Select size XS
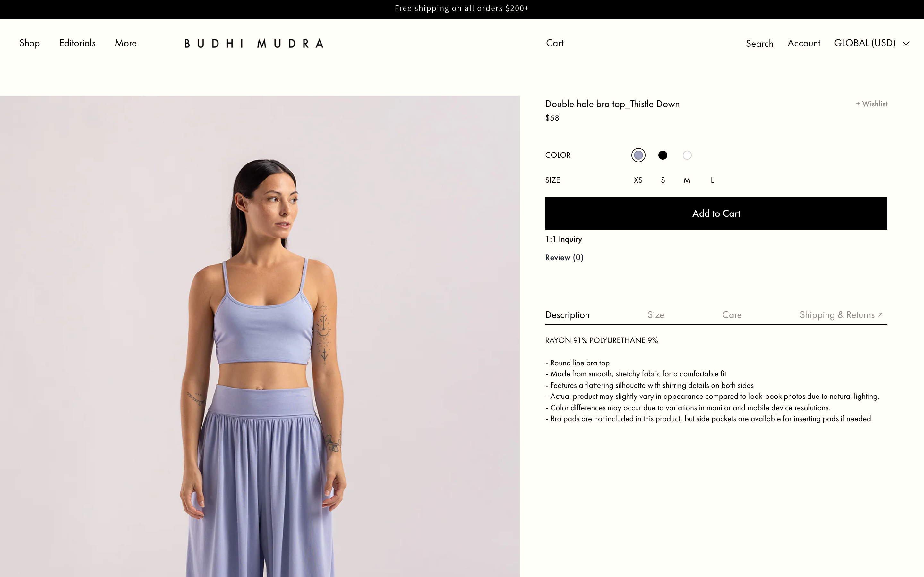 (x=638, y=180)
